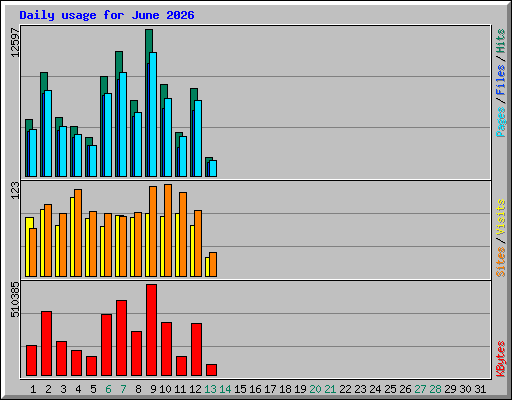Click the day 12 red KBytes bar
The width and height of the screenshot is (512, 400).
[x=196, y=349]
